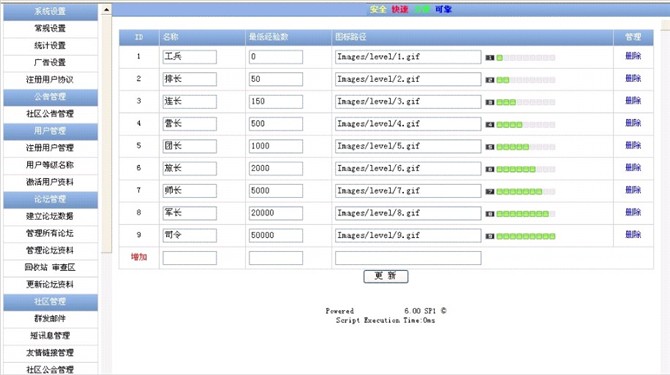The height and width of the screenshot is (375, 670).
Task: Focus the empty name field in 增加 row
Action: pyautogui.click(x=190, y=258)
